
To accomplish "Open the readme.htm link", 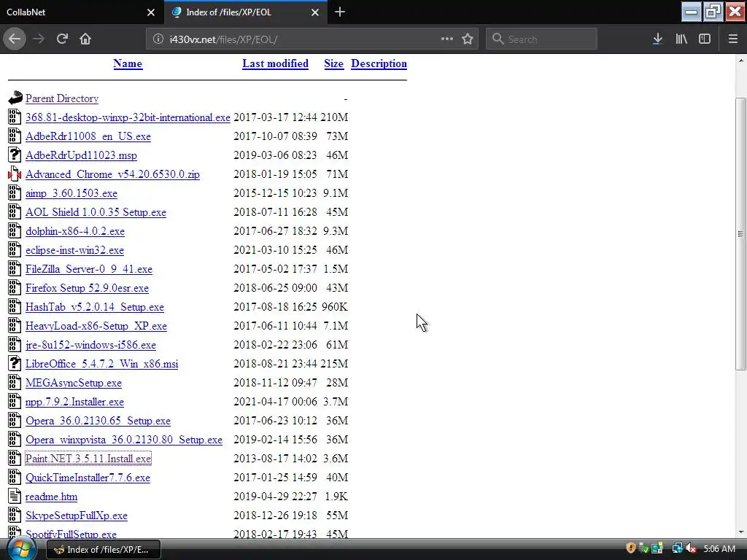I will coord(52,497).
